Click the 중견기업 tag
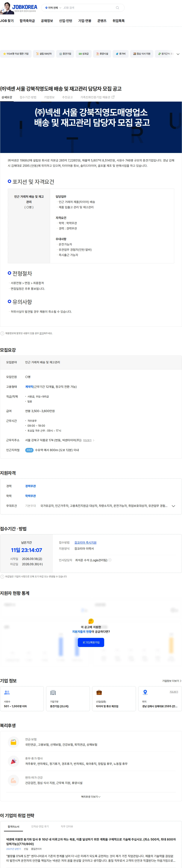 (x=65, y=54)
